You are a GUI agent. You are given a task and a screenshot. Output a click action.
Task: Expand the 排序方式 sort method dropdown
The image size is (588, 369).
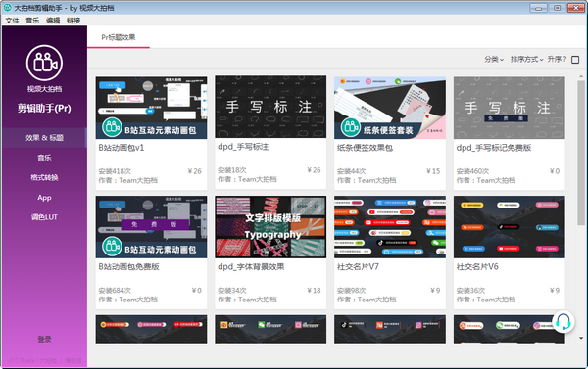tap(526, 59)
